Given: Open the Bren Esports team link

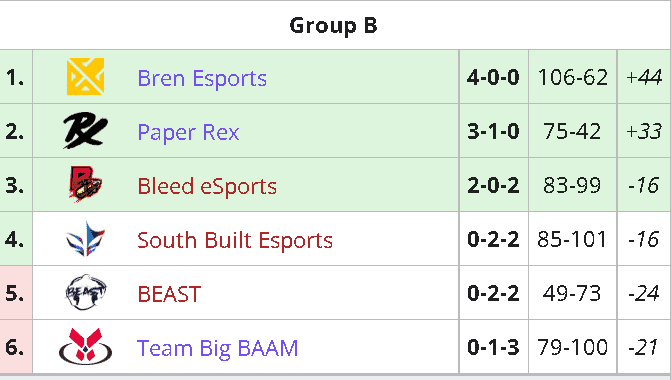Looking at the screenshot, I should (x=202, y=78).
